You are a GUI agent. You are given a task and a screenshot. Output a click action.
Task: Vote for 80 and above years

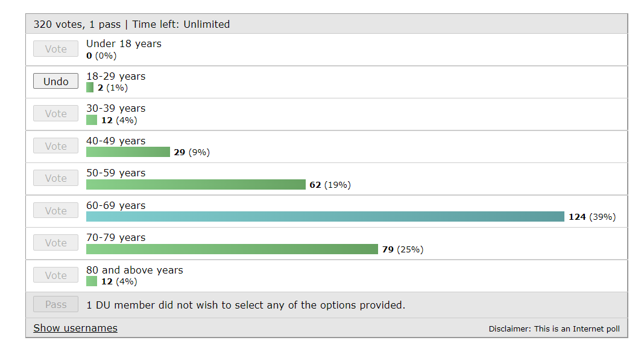[x=55, y=275]
